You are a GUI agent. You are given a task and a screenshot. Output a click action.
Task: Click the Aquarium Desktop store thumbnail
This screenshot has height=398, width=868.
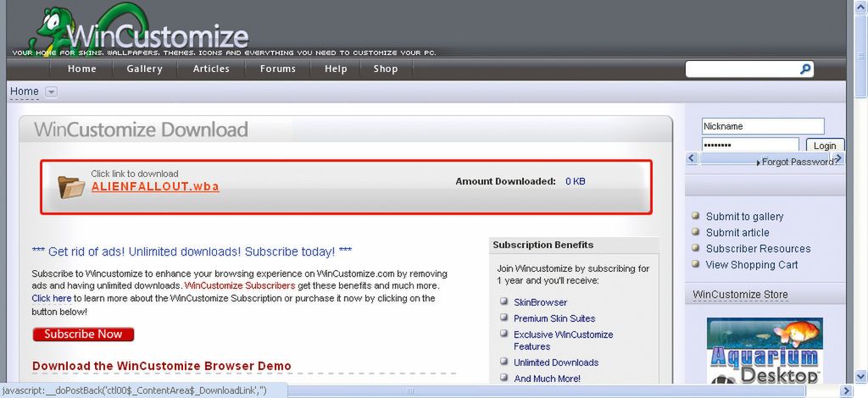pos(765,351)
